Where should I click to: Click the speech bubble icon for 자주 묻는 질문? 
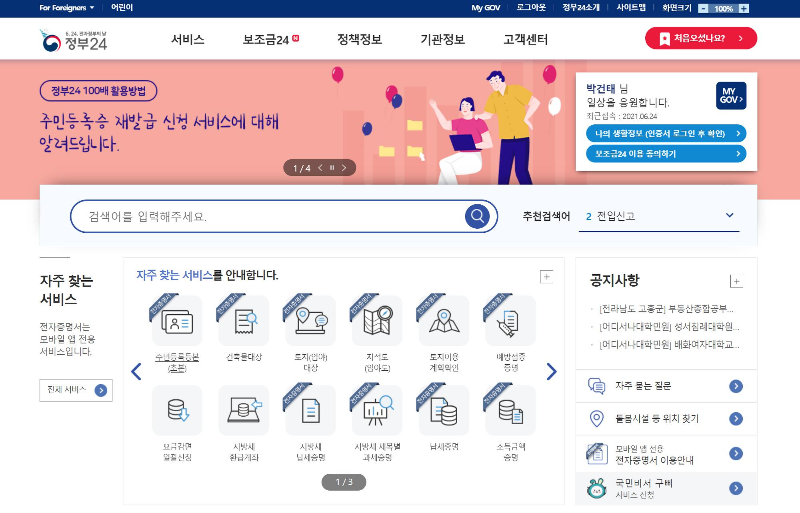pyautogui.click(x=596, y=386)
